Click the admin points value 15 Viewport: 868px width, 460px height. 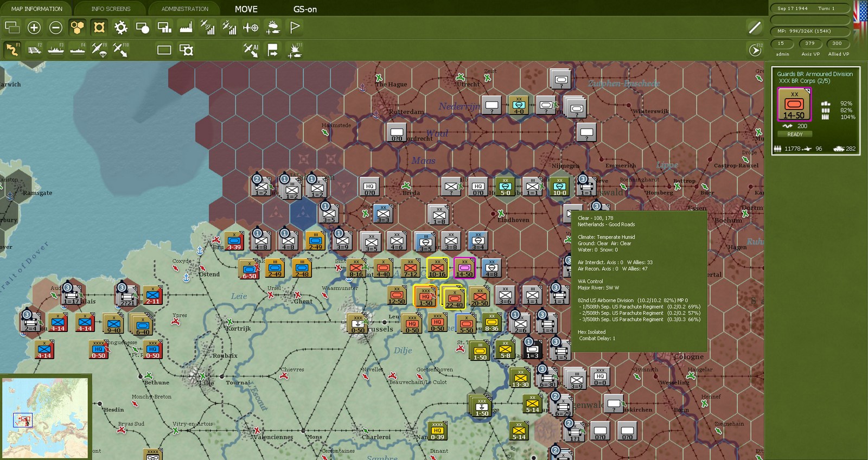(781, 43)
